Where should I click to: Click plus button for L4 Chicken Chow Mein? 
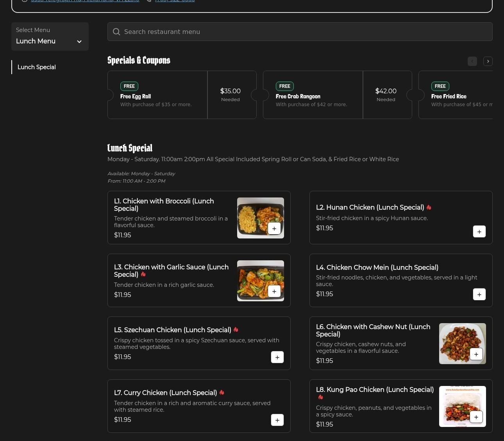(479, 294)
